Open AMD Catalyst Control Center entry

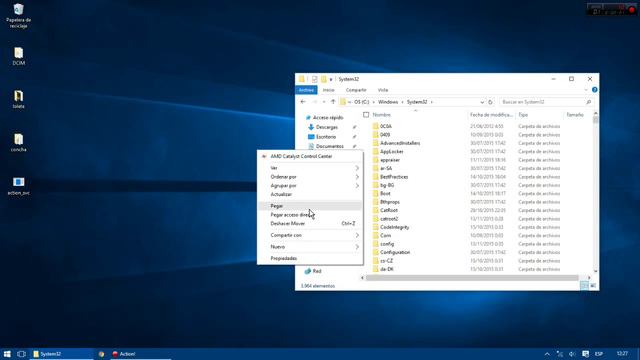(x=310, y=156)
